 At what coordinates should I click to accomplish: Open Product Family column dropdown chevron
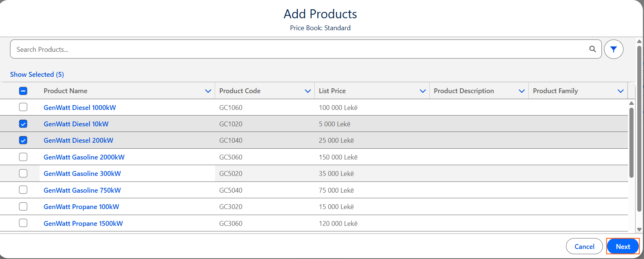click(x=620, y=91)
